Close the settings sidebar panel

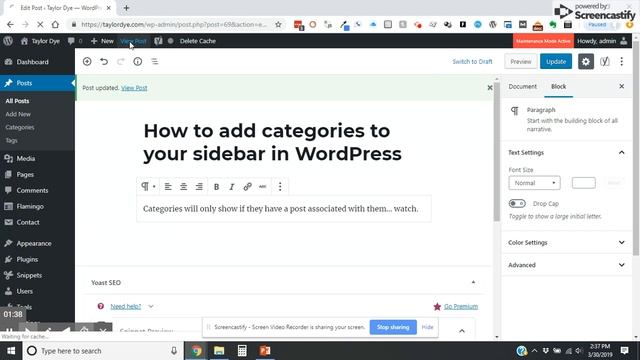(x=622, y=87)
